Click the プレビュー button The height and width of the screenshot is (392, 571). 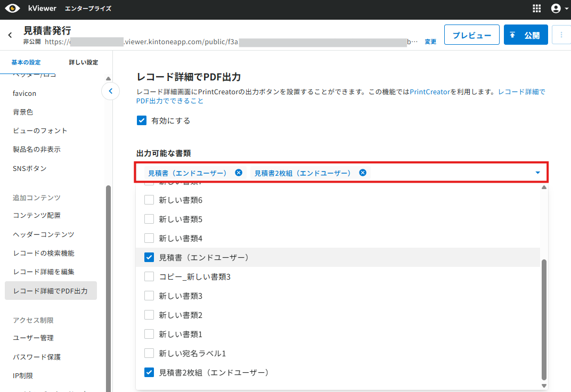coord(471,35)
